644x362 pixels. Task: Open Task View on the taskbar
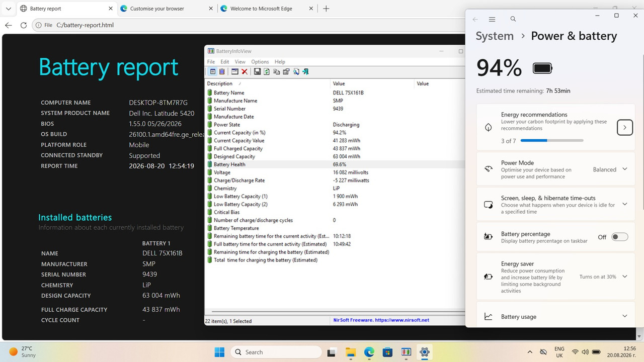[x=332, y=352]
